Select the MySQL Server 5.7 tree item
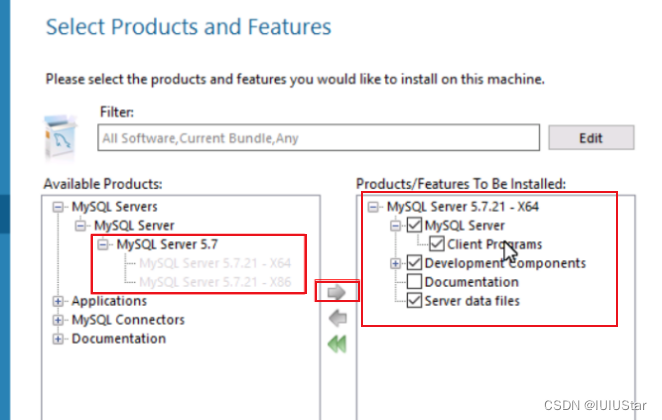 [167, 244]
